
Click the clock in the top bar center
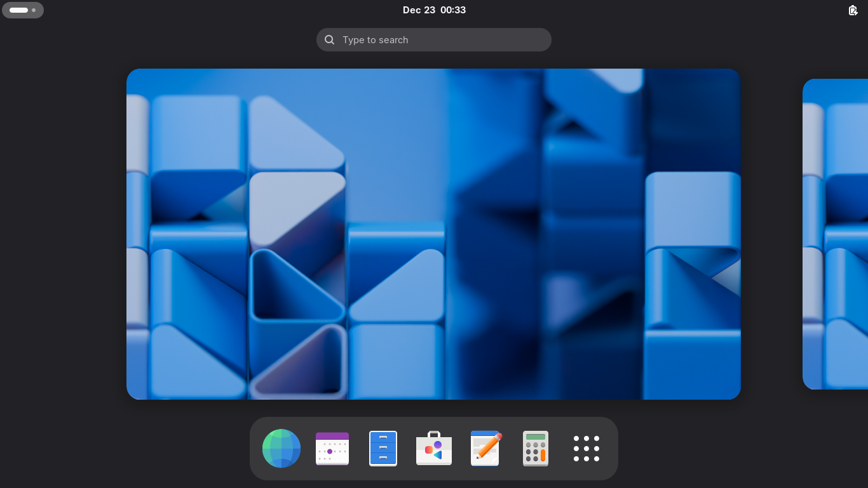click(435, 10)
